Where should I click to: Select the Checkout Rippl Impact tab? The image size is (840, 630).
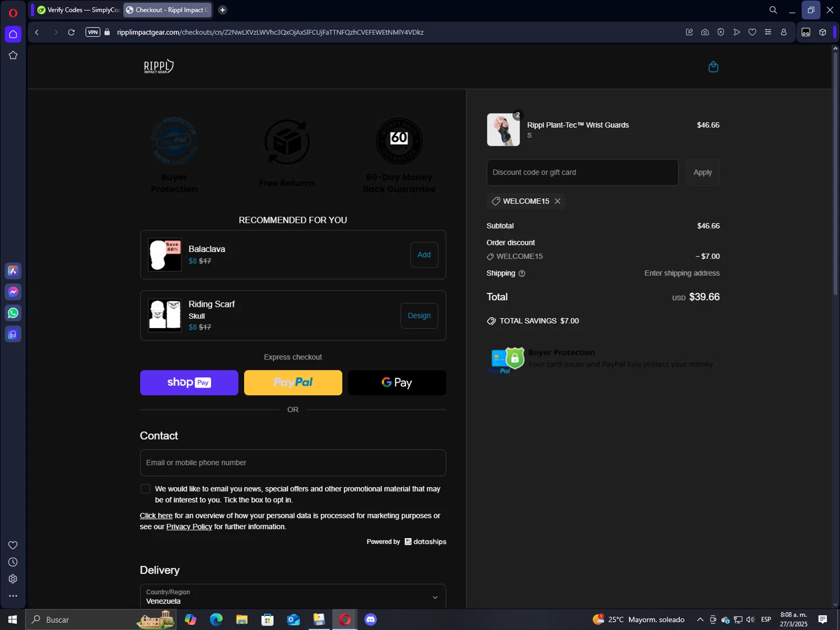[167, 10]
